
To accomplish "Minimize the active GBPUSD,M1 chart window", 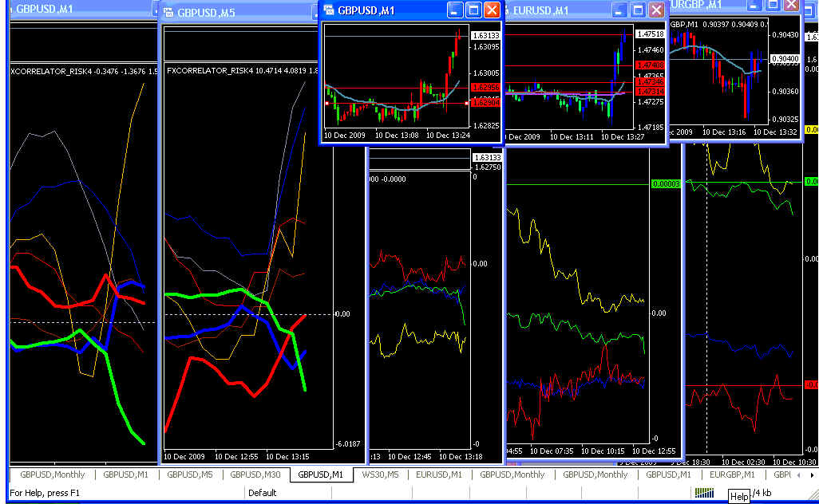I will (454, 10).
